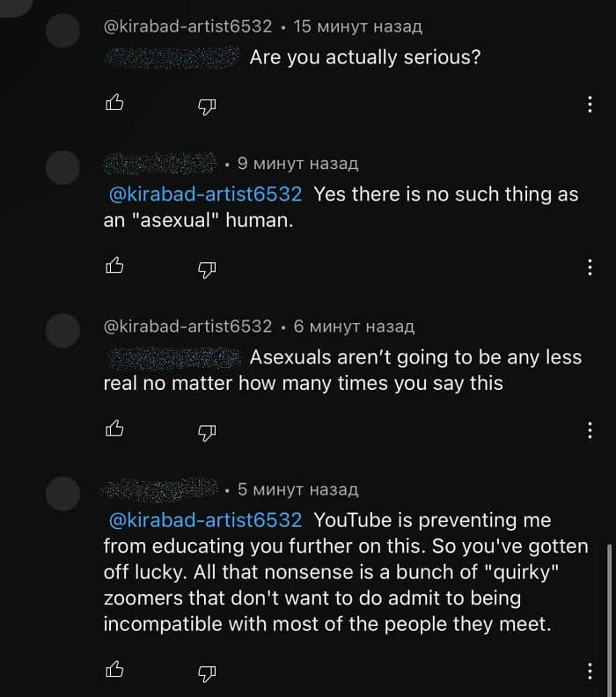Open avatar of the 5-minutes-ago replier

click(62, 493)
